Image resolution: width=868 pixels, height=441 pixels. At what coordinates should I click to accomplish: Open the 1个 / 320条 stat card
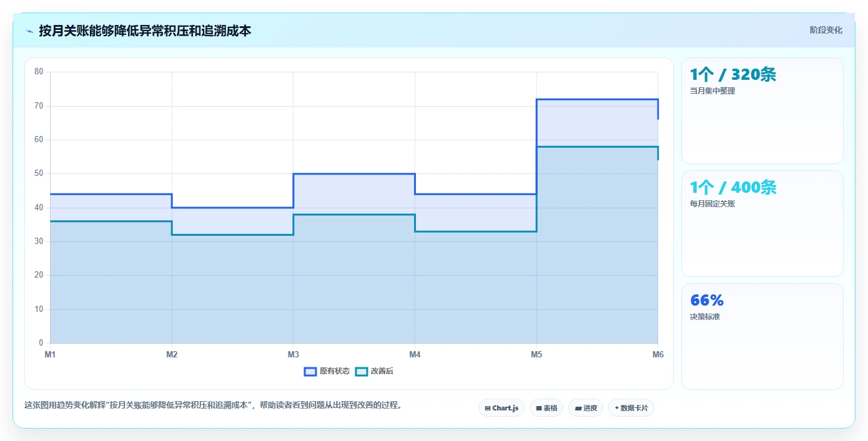tap(762, 110)
